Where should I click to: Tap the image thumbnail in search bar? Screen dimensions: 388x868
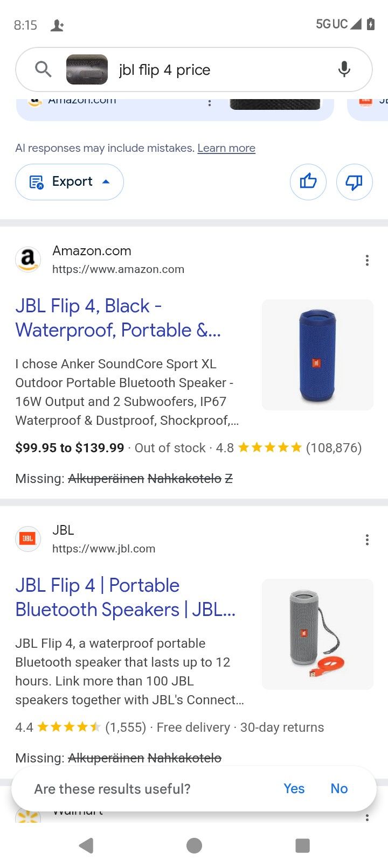pos(87,69)
